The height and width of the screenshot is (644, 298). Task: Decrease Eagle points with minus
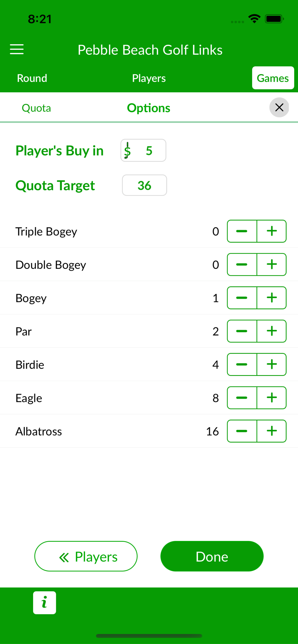pyautogui.click(x=242, y=398)
